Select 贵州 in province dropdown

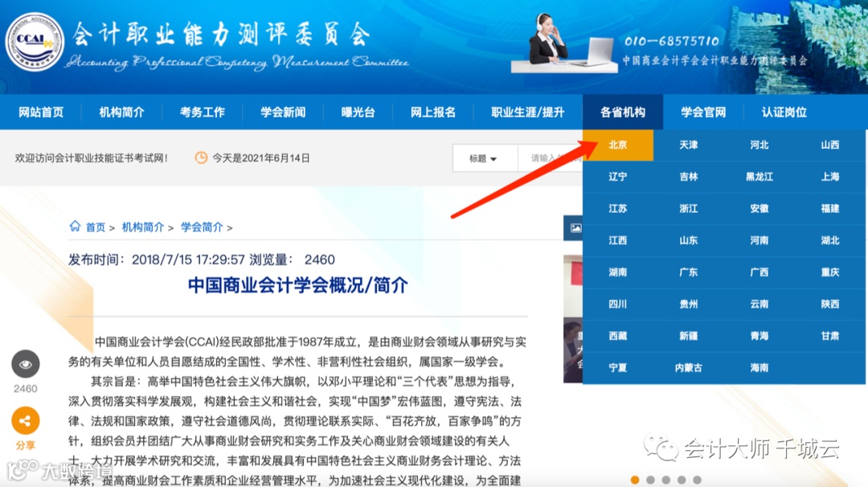[x=689, y=304]
